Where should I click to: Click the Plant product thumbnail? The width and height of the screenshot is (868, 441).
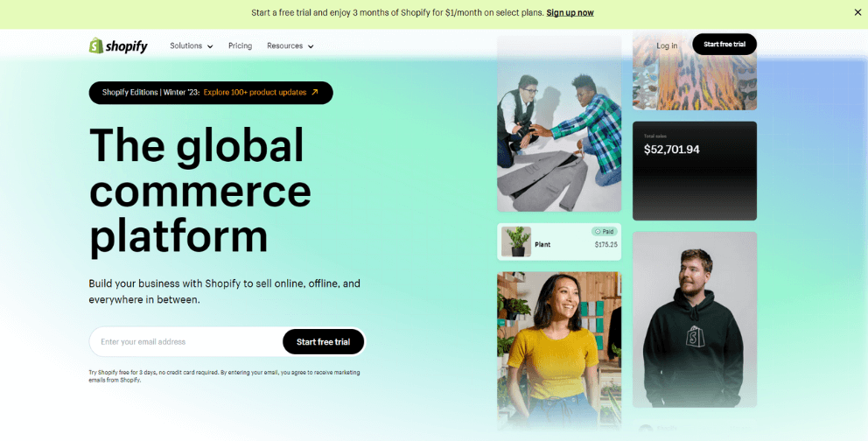coord(516,241)
